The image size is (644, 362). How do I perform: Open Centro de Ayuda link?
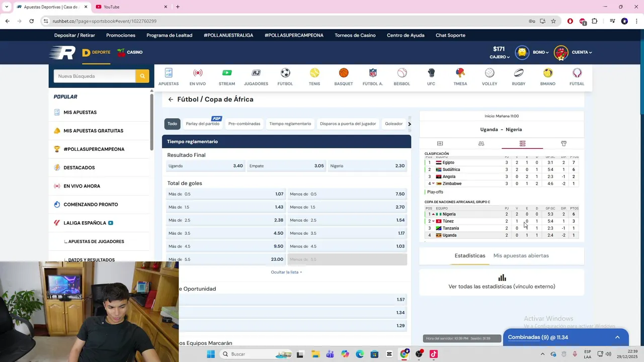[406, 36]
